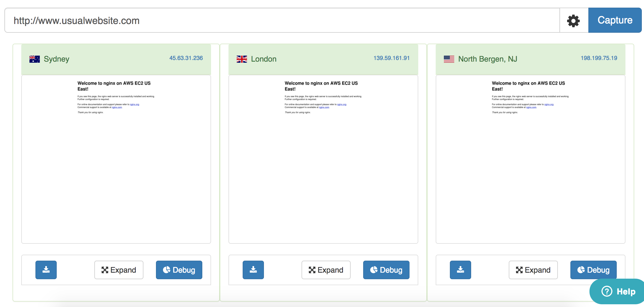Click the US flag icon
Screen dimensions: 644x307
(449, 59)
